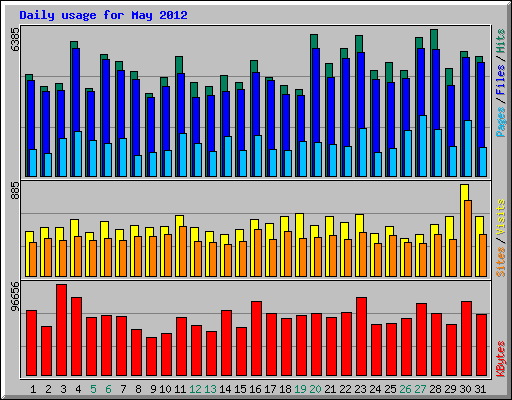The image size is (512, 400).
Task: Select the red KBytes bar for day 16
Action: click(257, 339)
